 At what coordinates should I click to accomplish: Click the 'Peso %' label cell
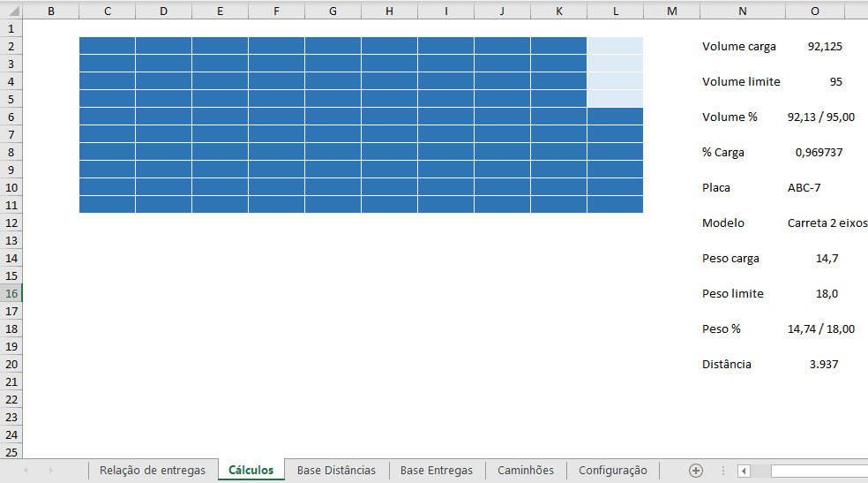722,329
